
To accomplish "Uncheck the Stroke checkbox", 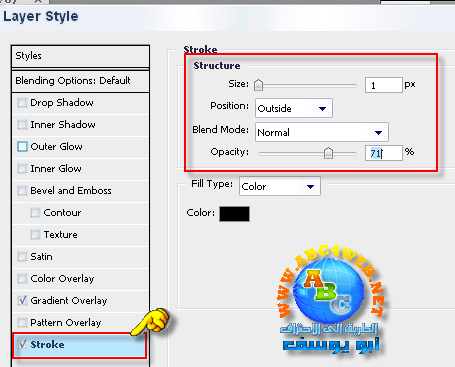I will click(22, 345).
